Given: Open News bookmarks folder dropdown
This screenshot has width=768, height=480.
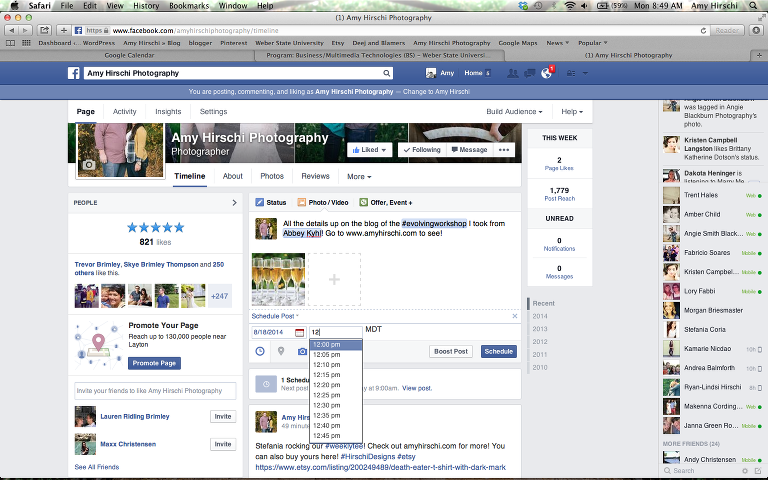Looking at the screenshot, I should pyautogui.click(x=558, y=43).
